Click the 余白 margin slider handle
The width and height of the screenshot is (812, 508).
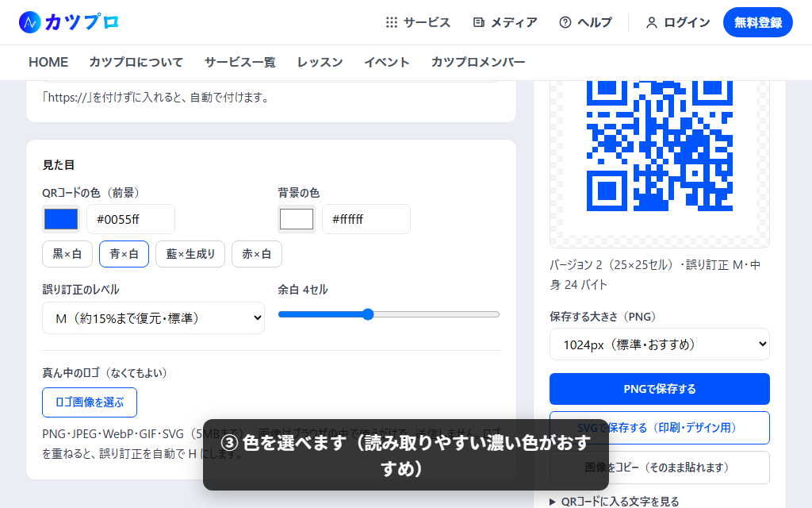click(368, 314)
